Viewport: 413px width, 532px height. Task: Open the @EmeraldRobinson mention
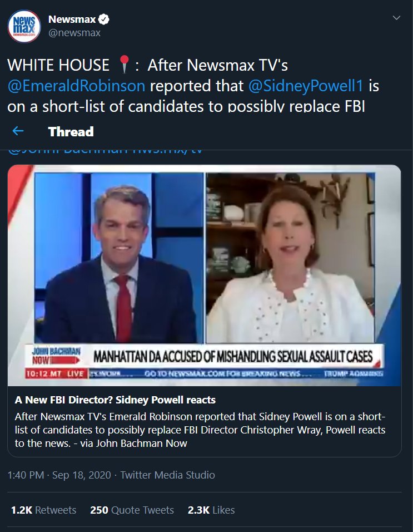coord(76,86)
